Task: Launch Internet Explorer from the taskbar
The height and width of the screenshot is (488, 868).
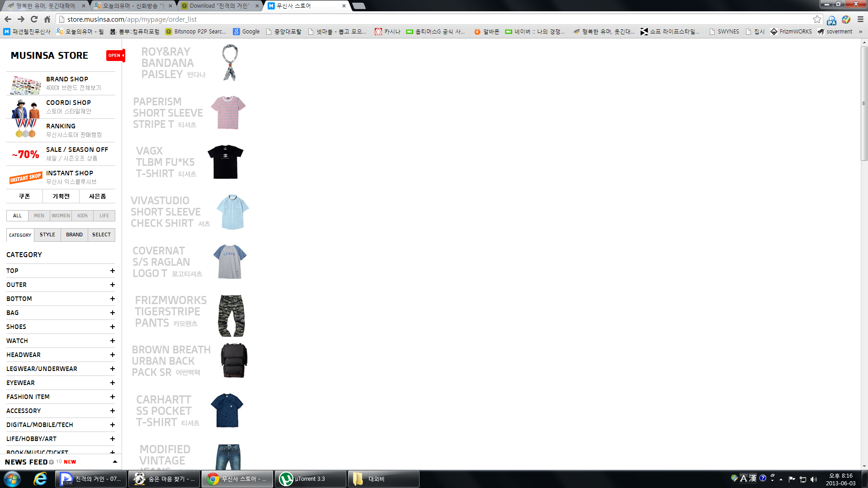Action: 40,479
